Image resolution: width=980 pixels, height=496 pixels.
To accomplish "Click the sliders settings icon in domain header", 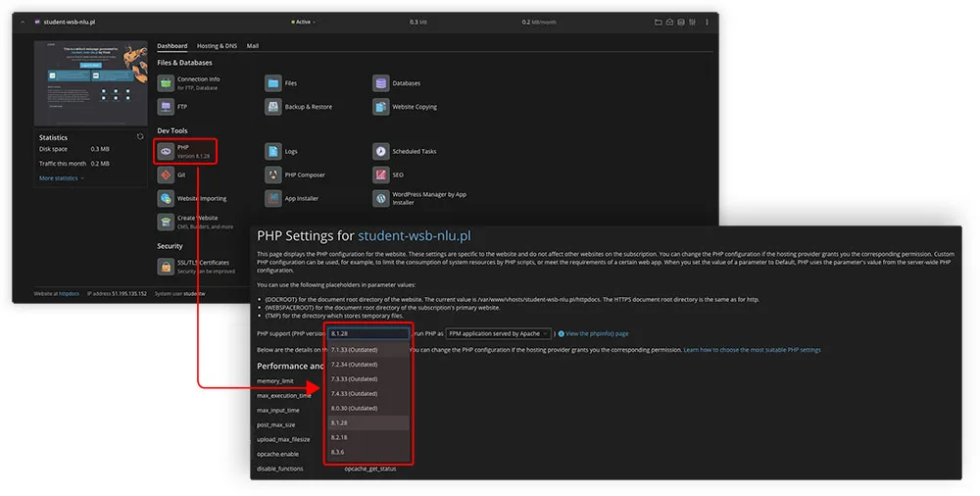I will (x=693, y=22).
